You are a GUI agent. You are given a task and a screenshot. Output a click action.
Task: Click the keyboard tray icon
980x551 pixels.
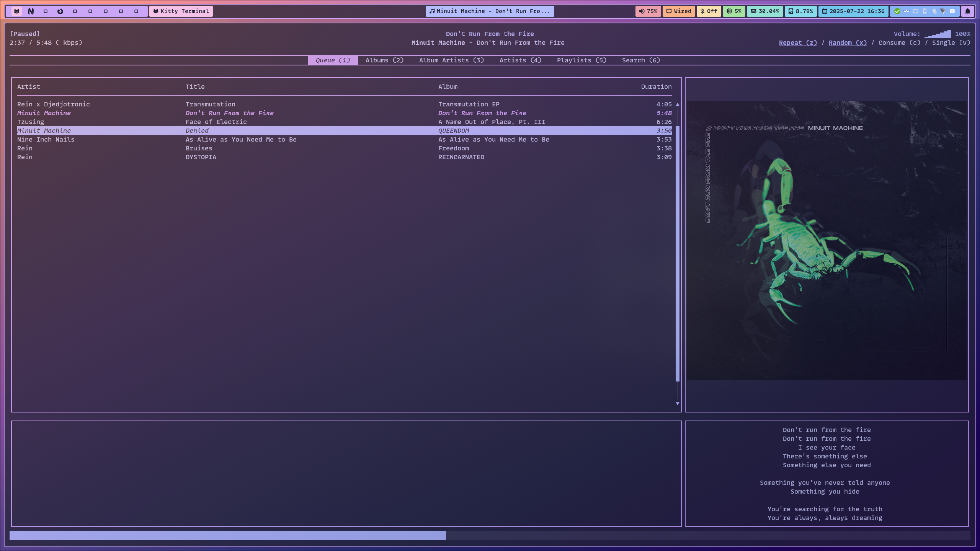tap(952, 11)
